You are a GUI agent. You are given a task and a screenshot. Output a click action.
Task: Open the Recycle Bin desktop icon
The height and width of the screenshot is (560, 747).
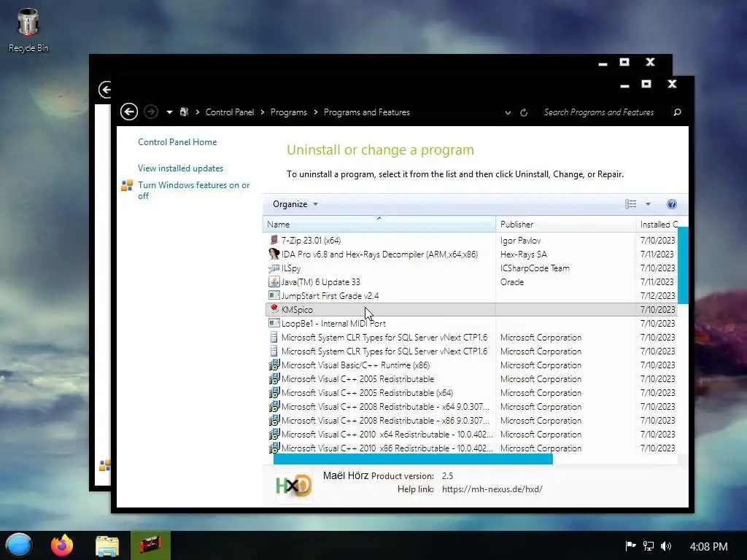pos(28,29)
